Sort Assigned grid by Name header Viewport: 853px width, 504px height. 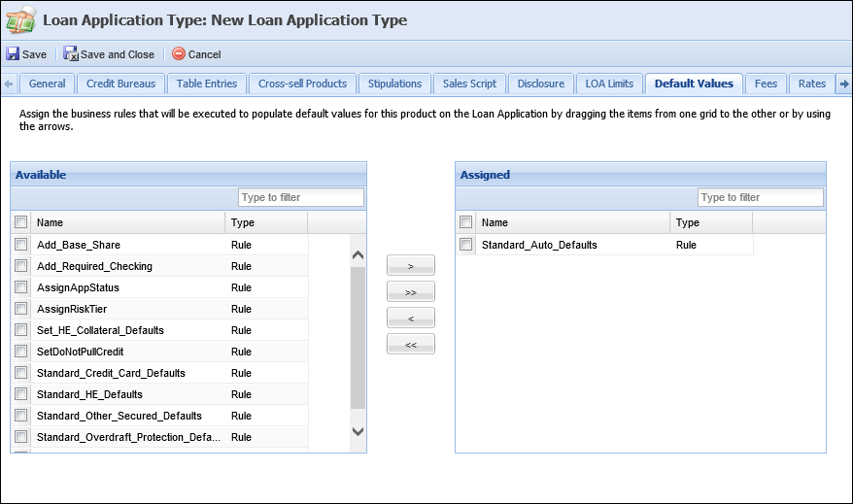click(573, 222)
